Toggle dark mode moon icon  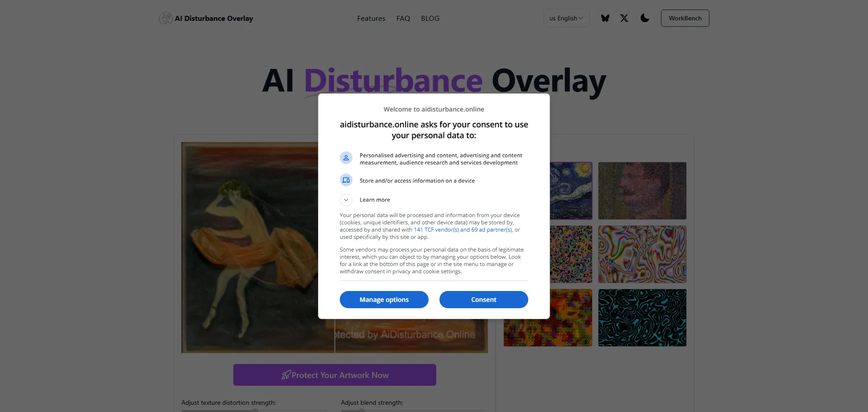(645, 18)
